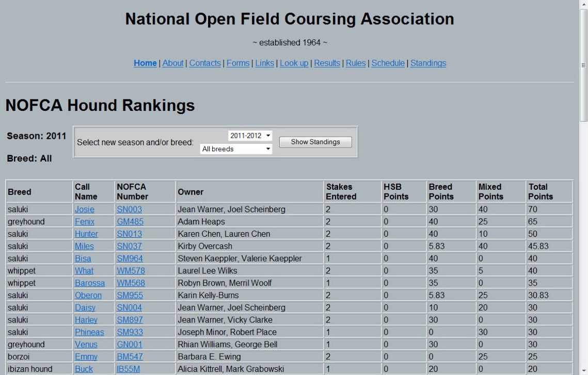Open the Home navigation link
Screen dimensions: 588x375
click(x=145, y=63)
